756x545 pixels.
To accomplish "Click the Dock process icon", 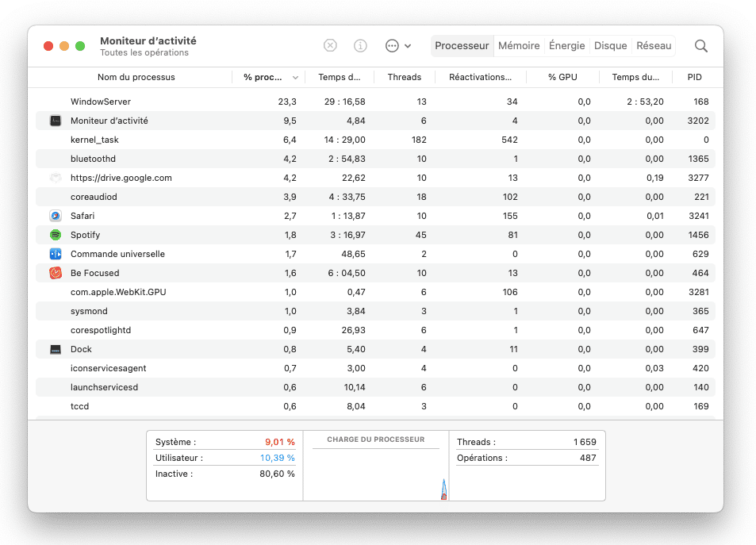I will click(x=56, y=349).
